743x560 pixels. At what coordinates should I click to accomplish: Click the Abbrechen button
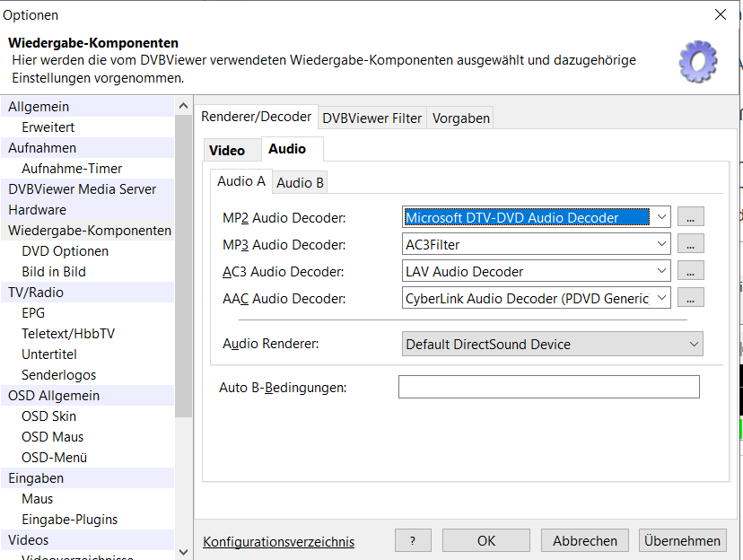click(584, 540)
